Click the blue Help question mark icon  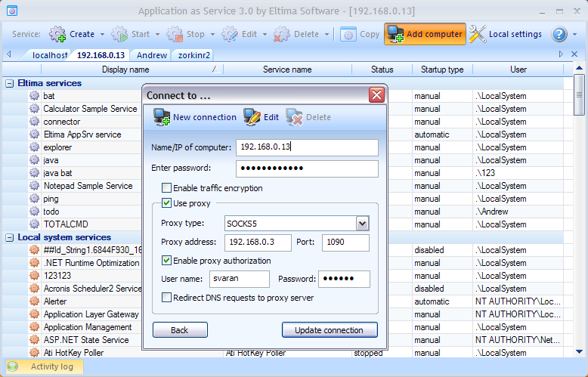[559, 34]
